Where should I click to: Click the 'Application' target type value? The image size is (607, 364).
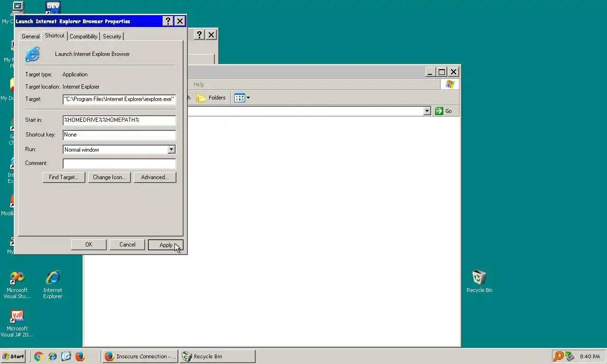[x=75, y=74]
